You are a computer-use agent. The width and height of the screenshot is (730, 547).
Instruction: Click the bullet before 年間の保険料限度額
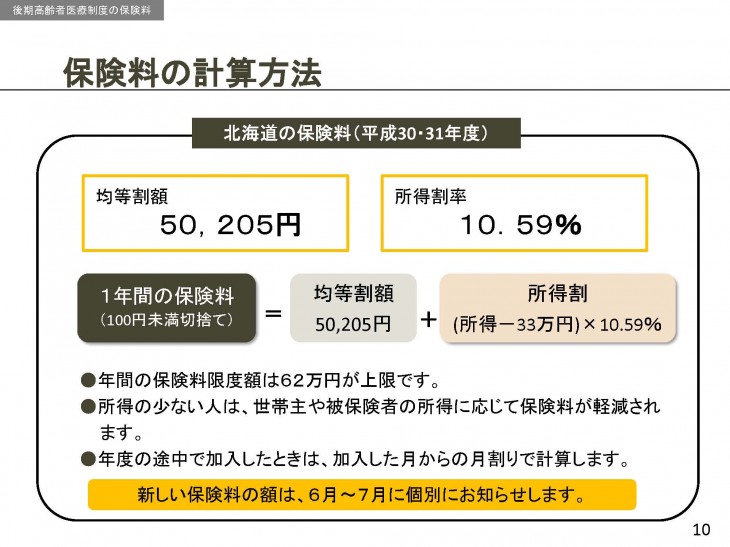(88, 380)
